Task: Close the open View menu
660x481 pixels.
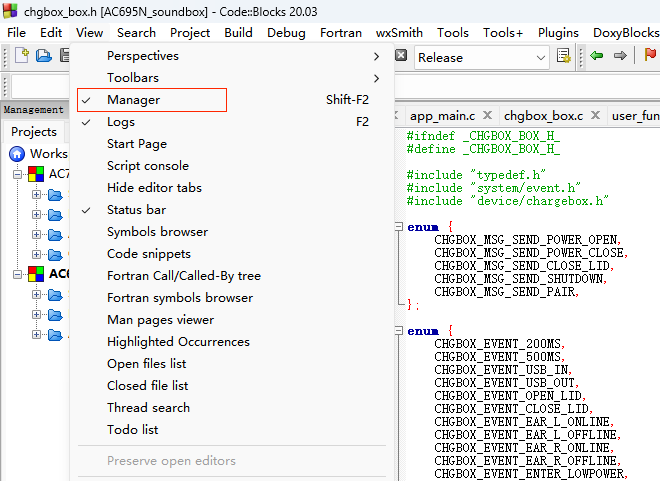Action: pos(89,33)
